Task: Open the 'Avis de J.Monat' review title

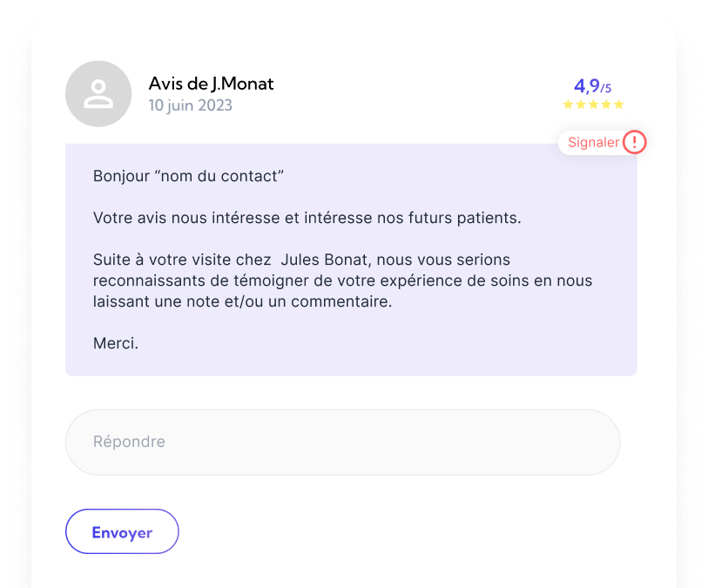Action: coord(211,84)
